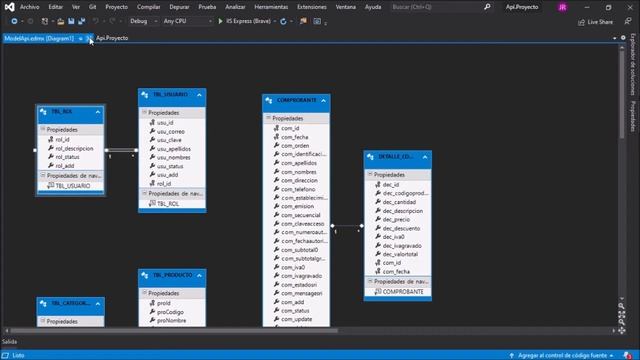
Task: Click the diagram horizontal scrollbar thumb
Action: 174,331
